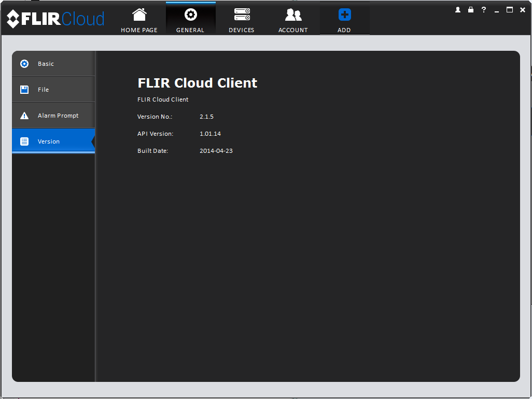
Task: Open the Alarm Prompt settings tab
Action: pyautogui.click(x=53, y=116)
